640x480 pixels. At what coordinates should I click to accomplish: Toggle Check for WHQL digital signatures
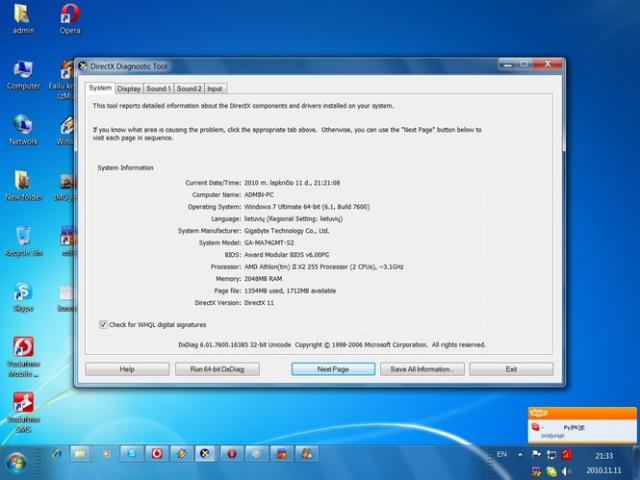(104, 324)
